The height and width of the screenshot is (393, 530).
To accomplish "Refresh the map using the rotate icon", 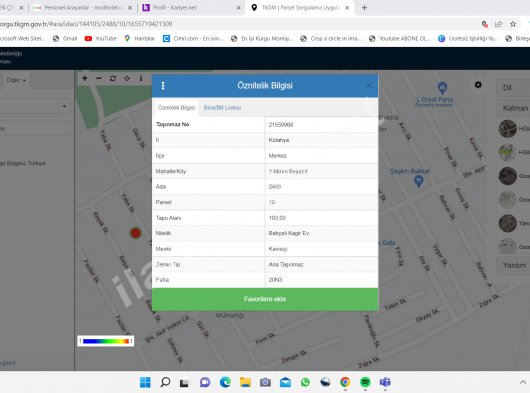I will pyautogui.click(x=113, y=78).
